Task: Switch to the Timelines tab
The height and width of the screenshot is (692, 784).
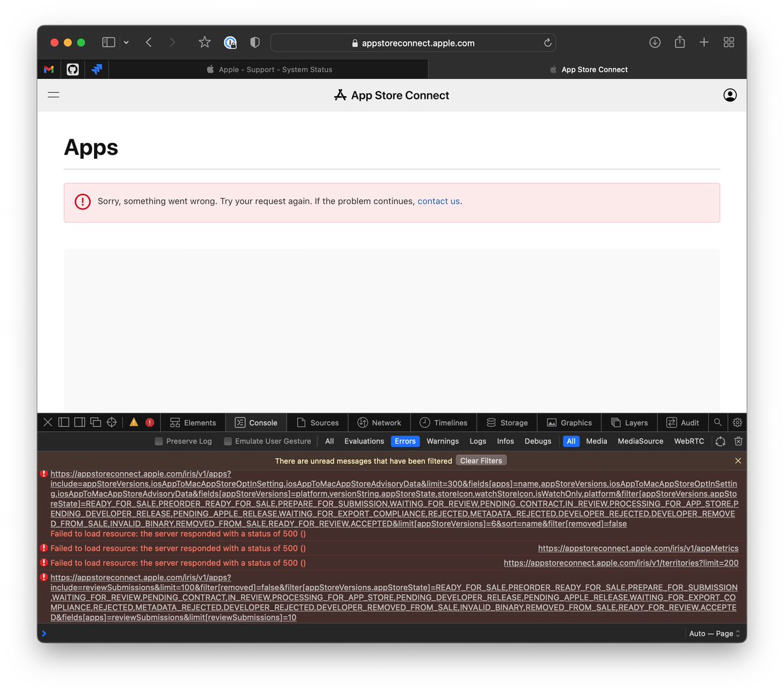Action: point(444,423)
